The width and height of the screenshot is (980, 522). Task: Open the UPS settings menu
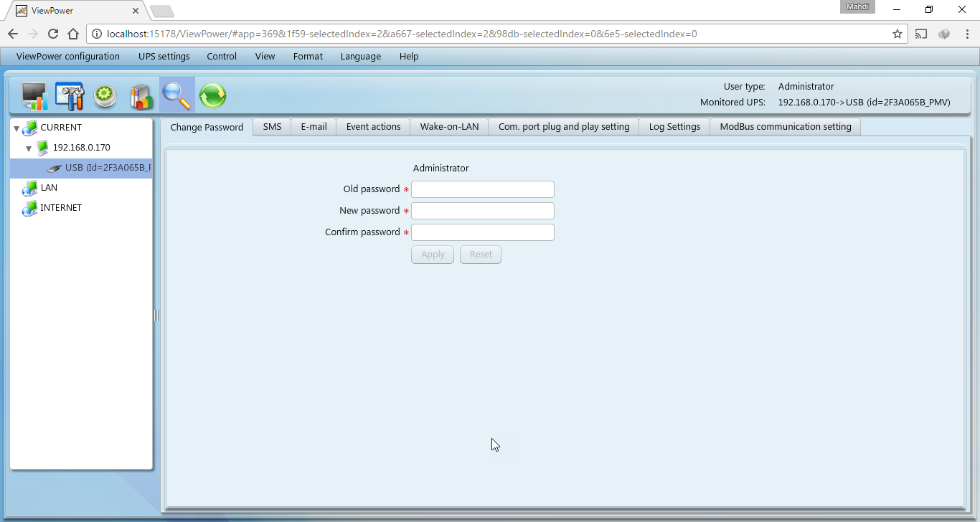click(164, 57)
